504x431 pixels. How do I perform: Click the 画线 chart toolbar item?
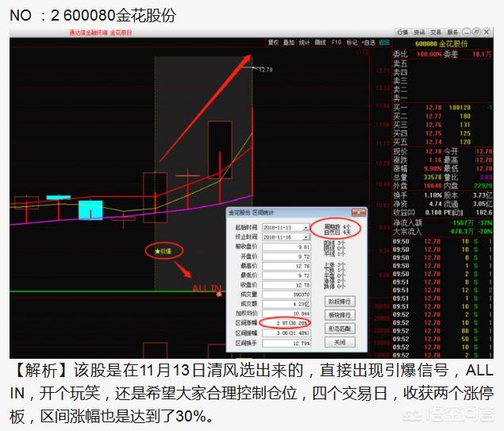tap(320, 42)
